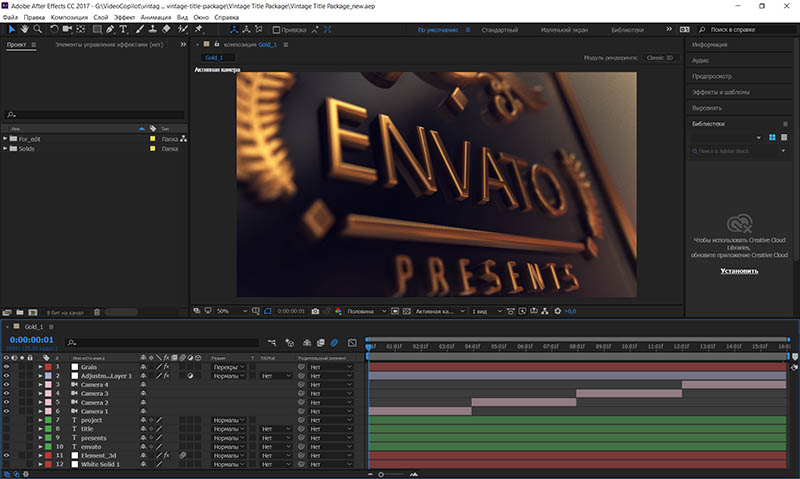Activate the Local Axis mode icon
The image size is (800, 479).
[x=234, y=30]
